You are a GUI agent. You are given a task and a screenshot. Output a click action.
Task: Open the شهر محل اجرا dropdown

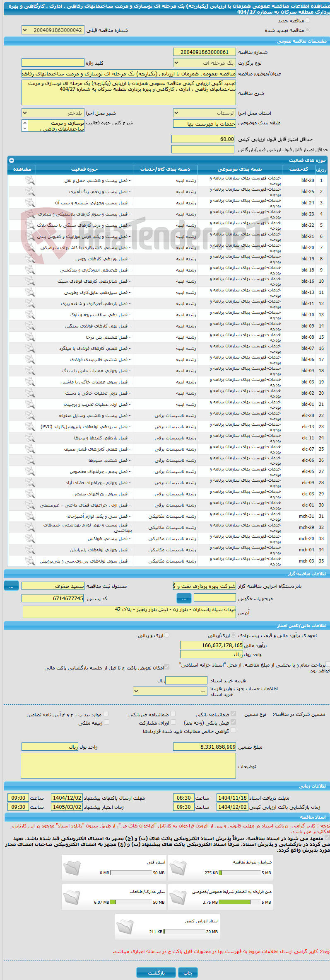coord(53,113)
